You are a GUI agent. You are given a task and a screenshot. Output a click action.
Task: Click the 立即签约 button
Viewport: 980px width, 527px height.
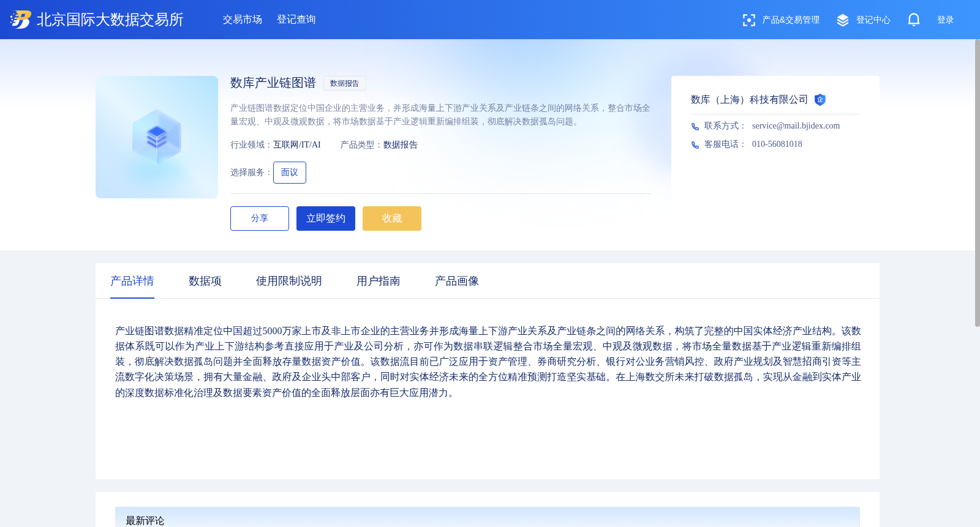[x=326, y=219]
